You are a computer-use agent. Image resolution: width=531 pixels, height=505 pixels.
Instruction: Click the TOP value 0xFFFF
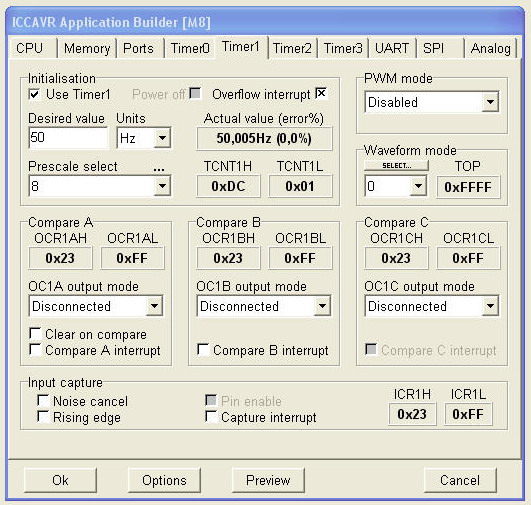[x=468, y=187]
